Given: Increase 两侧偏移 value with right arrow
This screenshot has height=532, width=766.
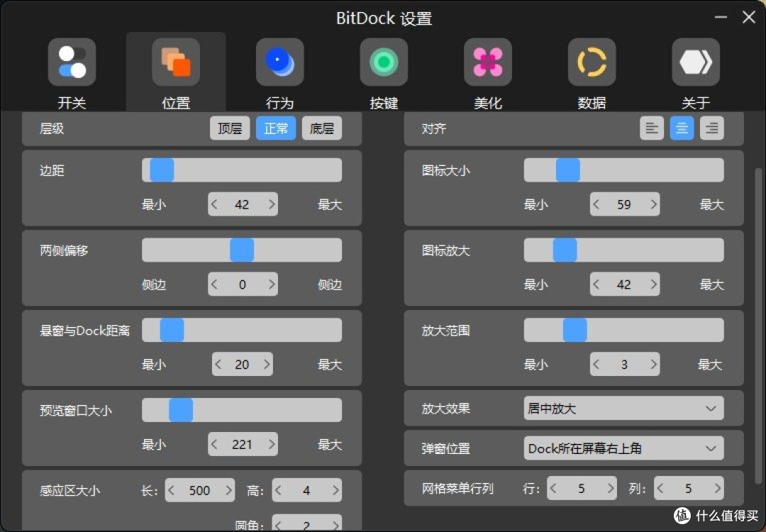Looking at the screenshot, I should (272, 284).
